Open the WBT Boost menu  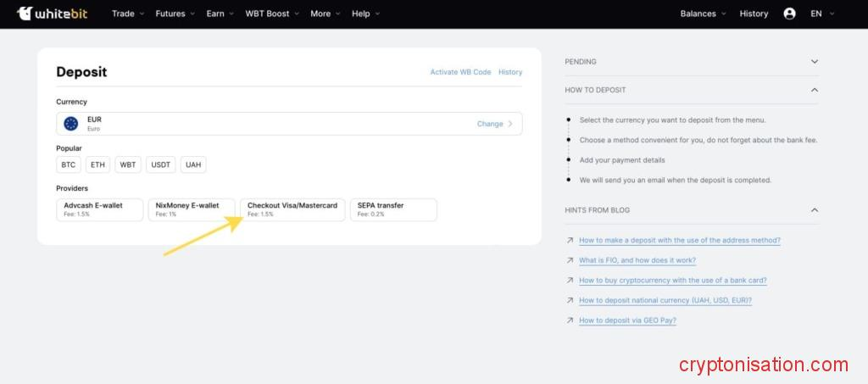(x=271, y=14)
